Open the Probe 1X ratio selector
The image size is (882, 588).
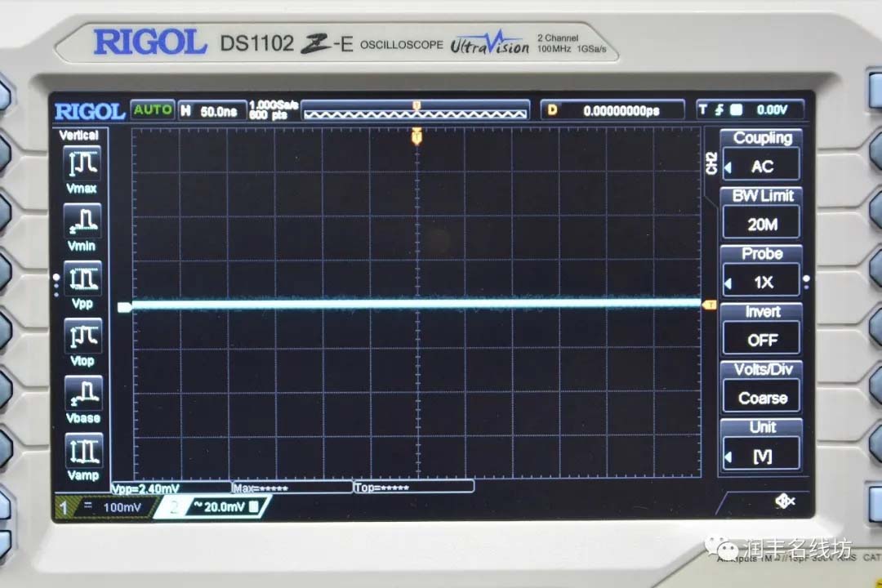click(x=761, y=282)
